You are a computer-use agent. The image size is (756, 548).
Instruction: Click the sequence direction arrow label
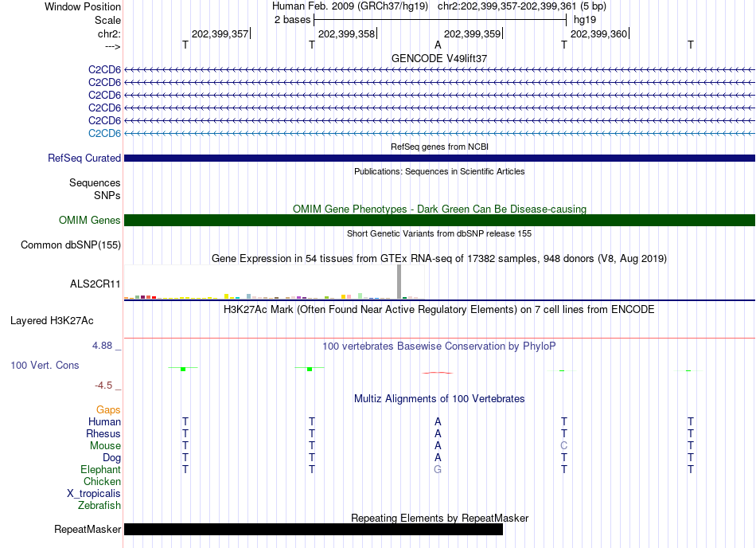(113, 46)
